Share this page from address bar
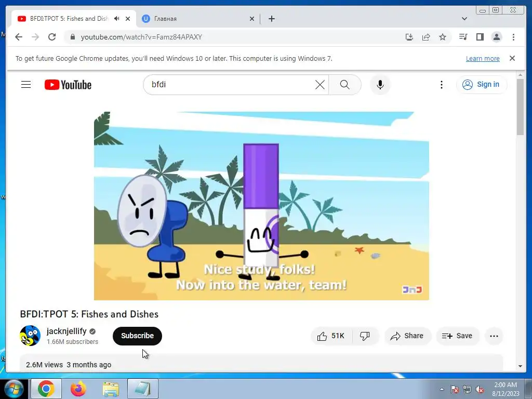The width and height of the screenshot is (532, 399). [x=426, y=37]
